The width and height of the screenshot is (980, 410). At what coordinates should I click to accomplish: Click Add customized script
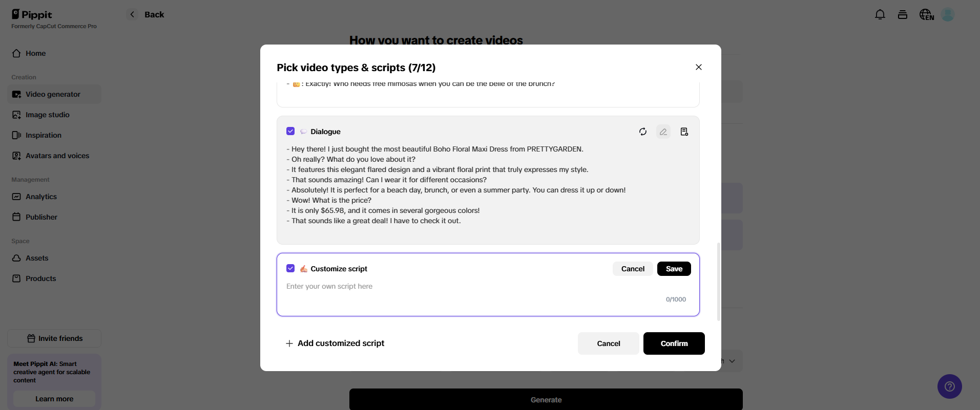335,343
